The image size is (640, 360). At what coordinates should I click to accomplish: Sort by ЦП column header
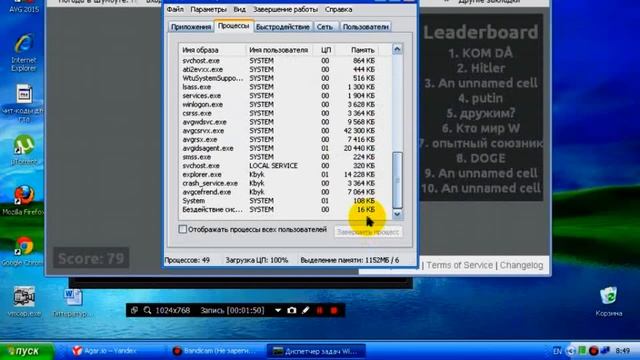[x=325, y=50]
